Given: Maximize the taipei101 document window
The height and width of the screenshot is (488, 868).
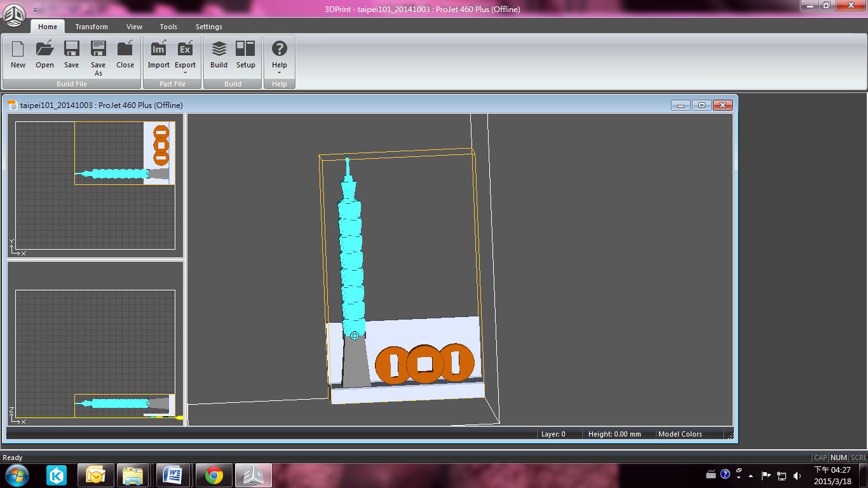Looking at the screenshot, I should 702,105.
